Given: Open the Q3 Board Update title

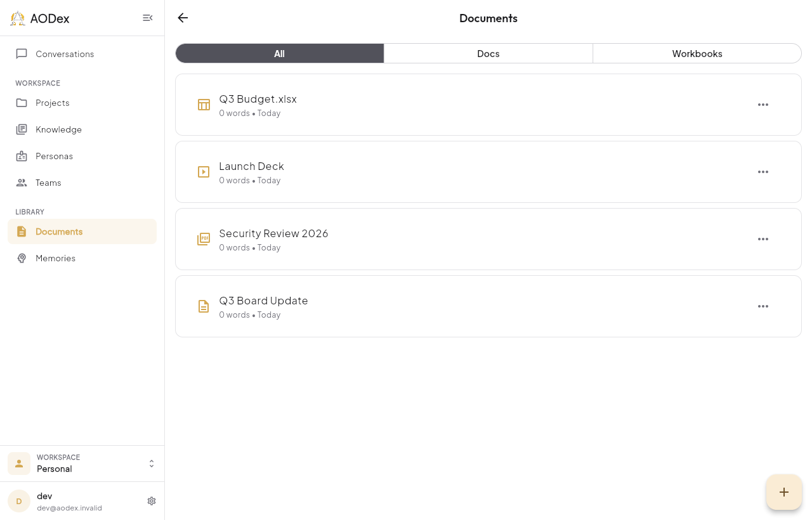Looking at the screenshot, I should click(x=263, y=301).
